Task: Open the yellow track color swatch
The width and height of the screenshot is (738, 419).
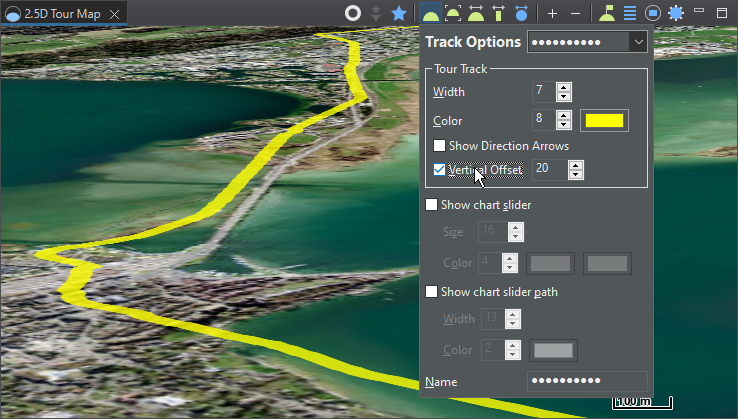Action: pyautogui.click(x=604, y=121)
